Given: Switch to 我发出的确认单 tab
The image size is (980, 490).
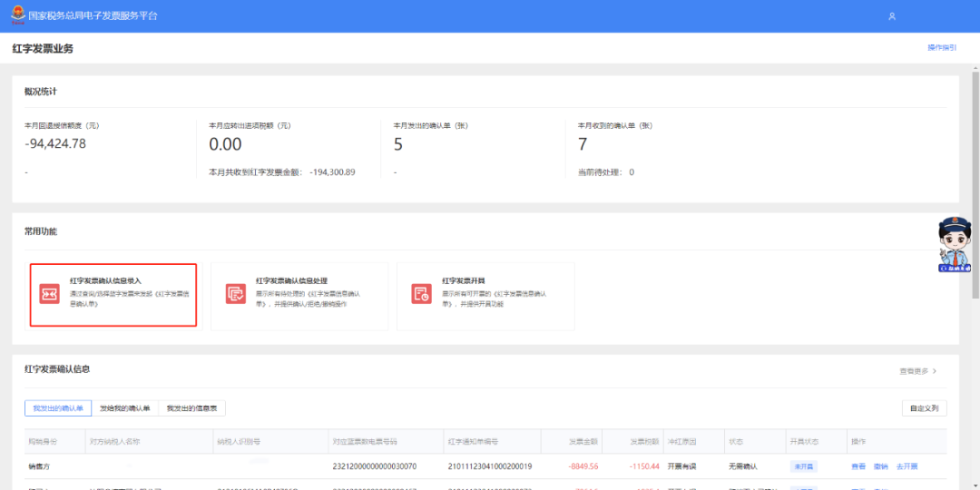Looking at the screenshot, I should 58,408.
